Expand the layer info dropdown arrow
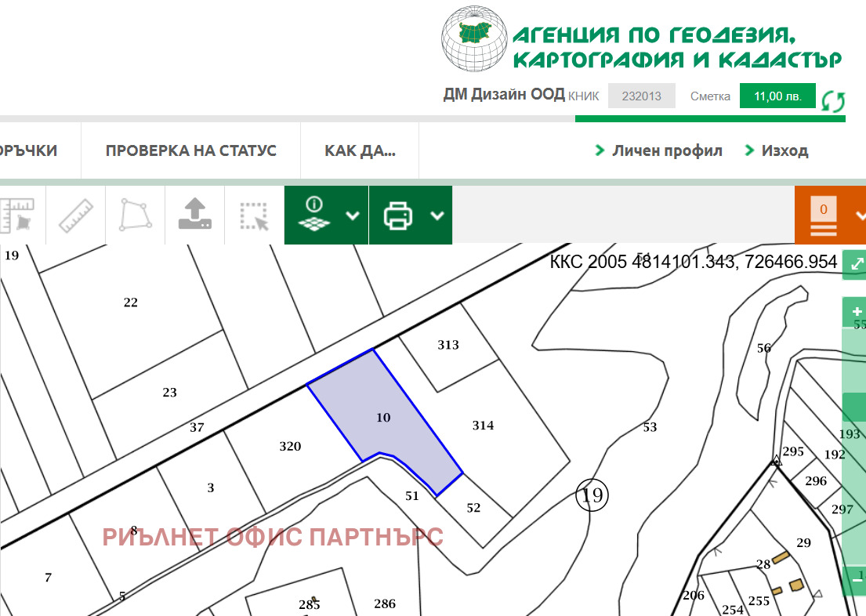 coord(351,214)
